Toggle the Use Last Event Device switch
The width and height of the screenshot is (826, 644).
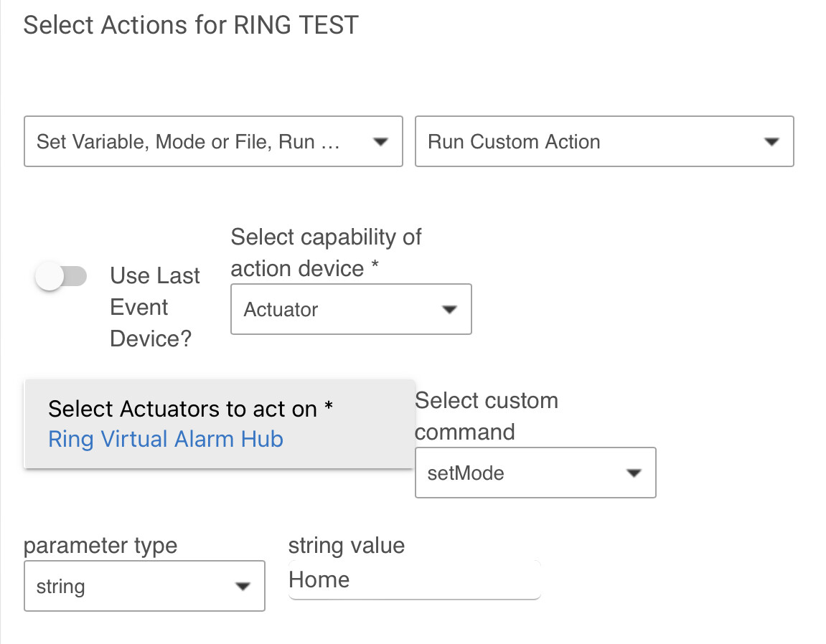click(61, 276)
